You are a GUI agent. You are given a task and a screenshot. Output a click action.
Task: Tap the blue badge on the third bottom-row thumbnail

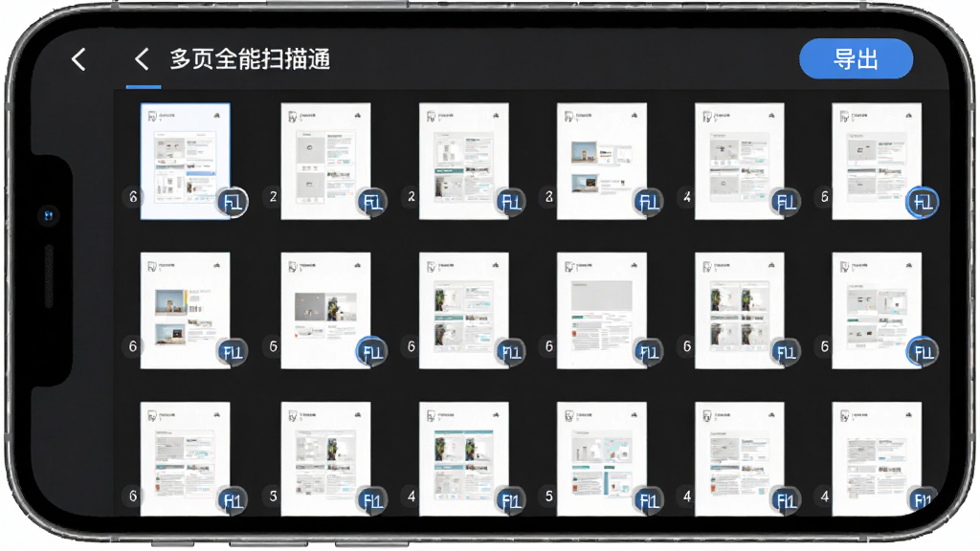pyautogui.click(x=511, y=500)
